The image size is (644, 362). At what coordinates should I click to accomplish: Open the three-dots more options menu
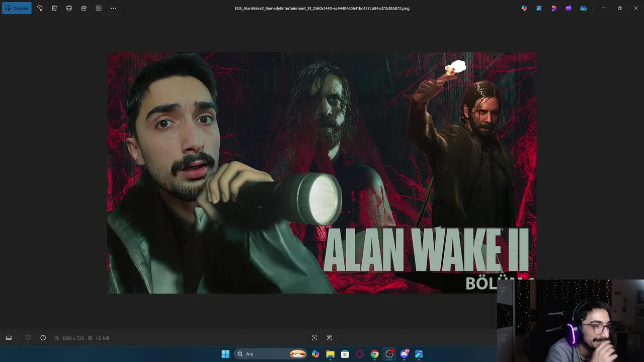point(113,8)
